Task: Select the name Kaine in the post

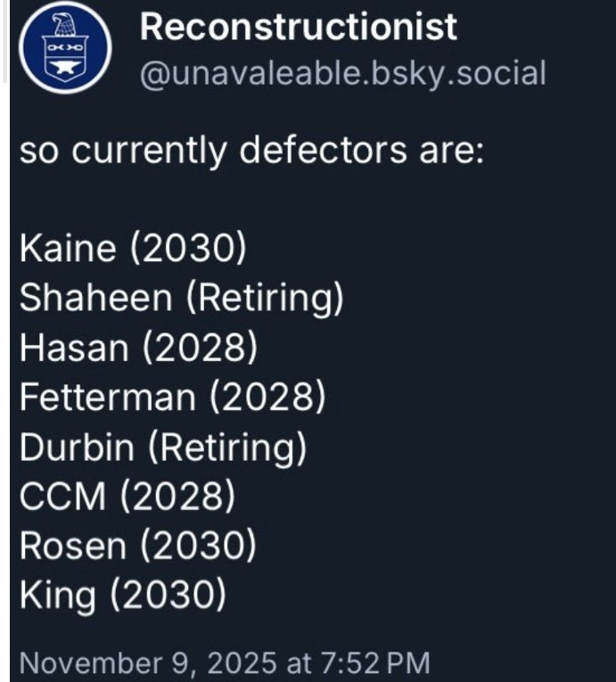Action: click(x=68, y=249)
